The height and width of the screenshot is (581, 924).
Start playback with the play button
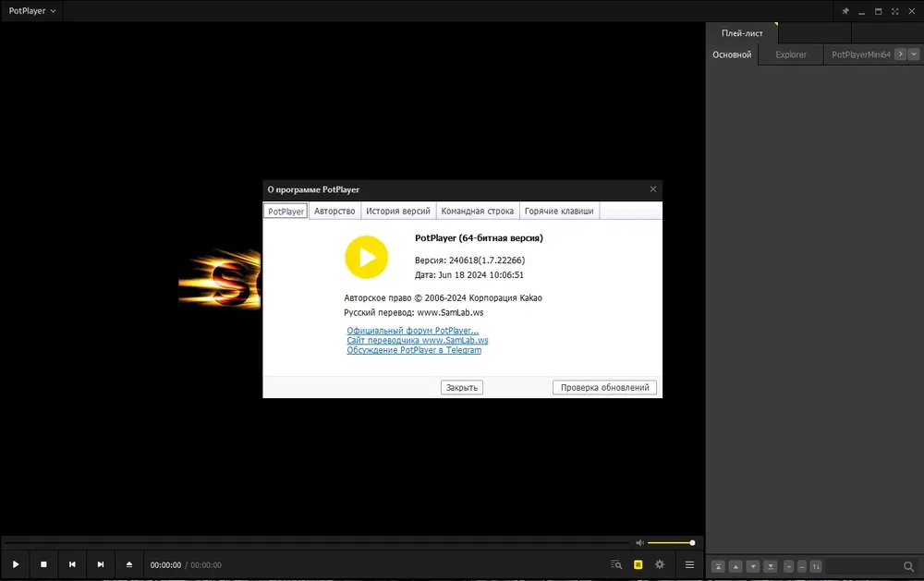(x=16, y=564)
